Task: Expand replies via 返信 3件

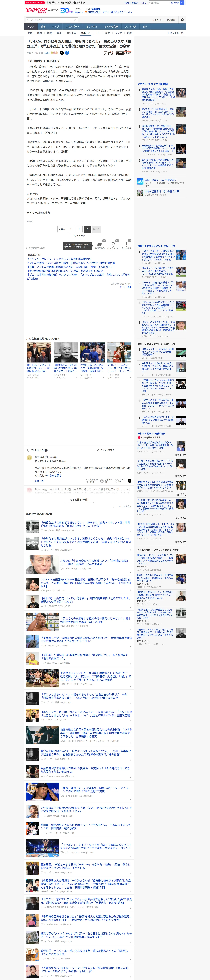Action: tap(39, 481)
